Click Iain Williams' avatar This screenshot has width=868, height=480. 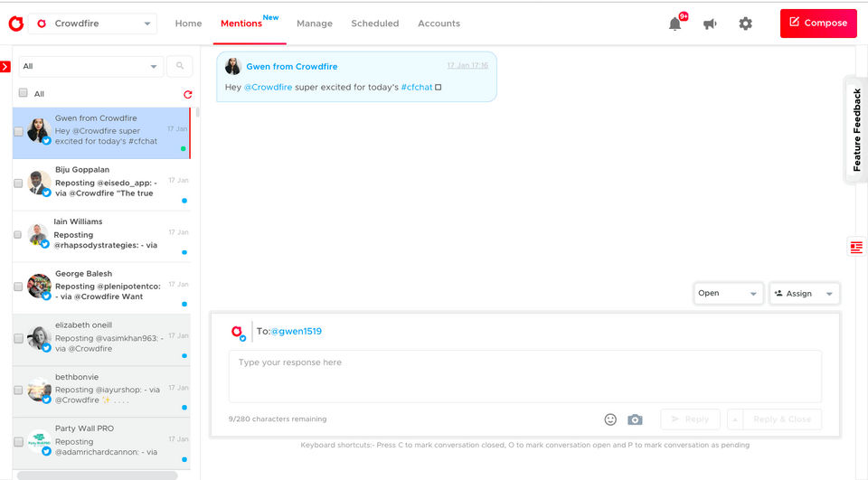(38, 234)
